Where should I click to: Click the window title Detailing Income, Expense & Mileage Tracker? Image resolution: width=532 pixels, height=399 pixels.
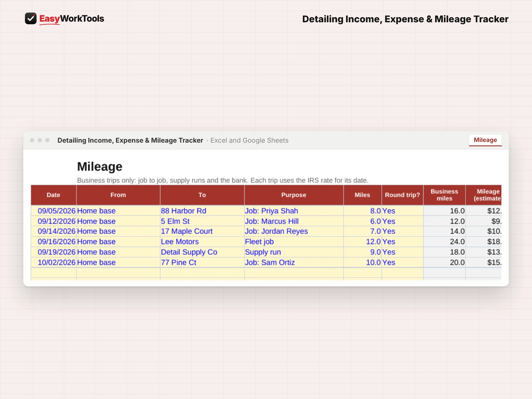(x=130, y=140)
